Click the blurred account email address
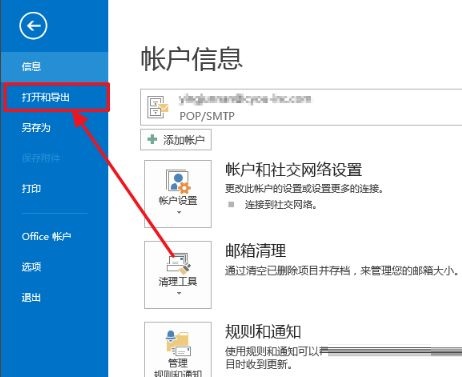The image size is (462, 377). point(245,99)
